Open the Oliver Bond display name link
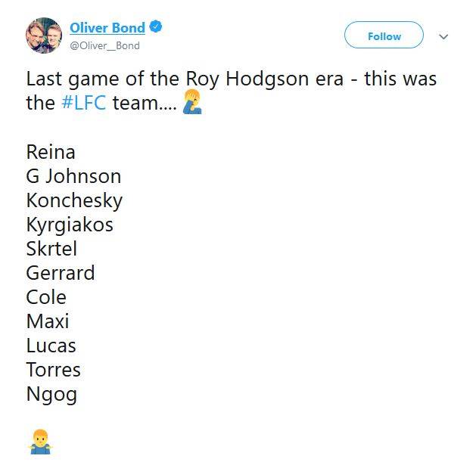The height and width of the screenshot is (465, 476). pyautogui.click(x=107, y=28)
